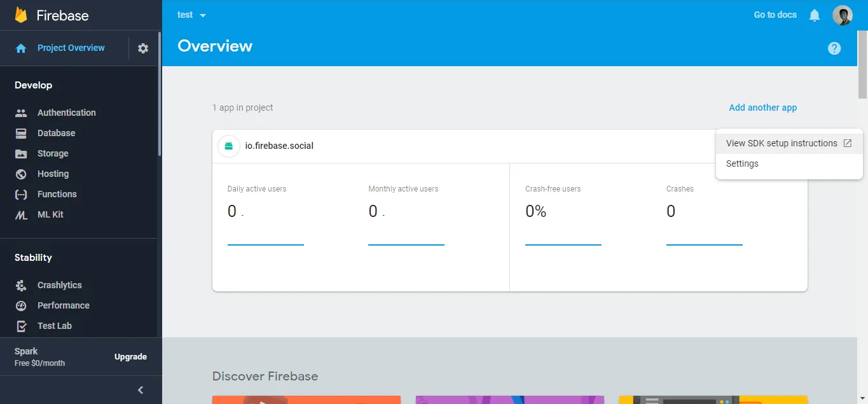
Task: Click the Android app icon for io.firebase.social
Action: (x=229, y=146)
